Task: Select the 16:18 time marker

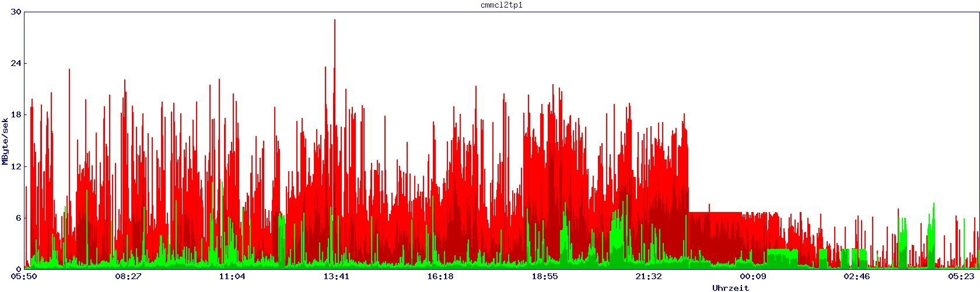Action: pyautogui.click(x=440, y=276)
